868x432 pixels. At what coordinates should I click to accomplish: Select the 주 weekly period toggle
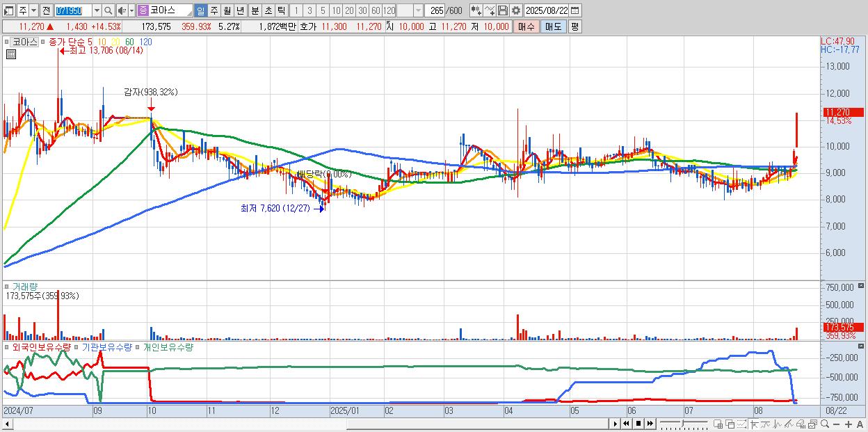214,10
